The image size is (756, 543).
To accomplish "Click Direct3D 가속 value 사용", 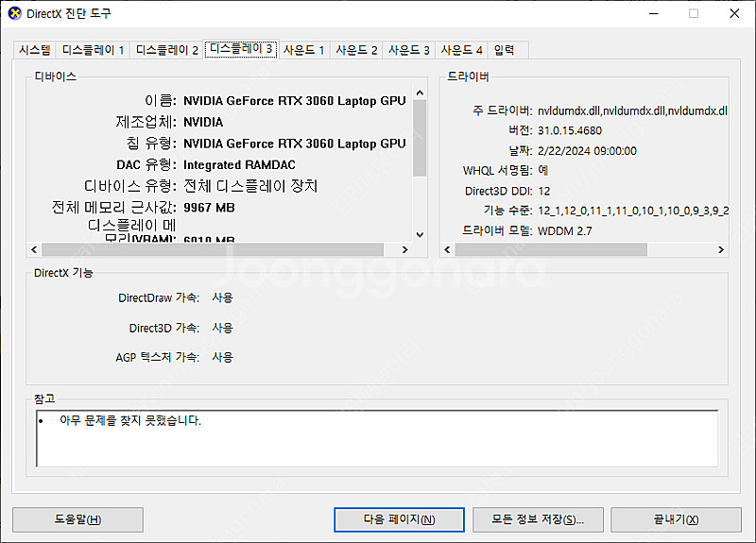I will 222,328.
